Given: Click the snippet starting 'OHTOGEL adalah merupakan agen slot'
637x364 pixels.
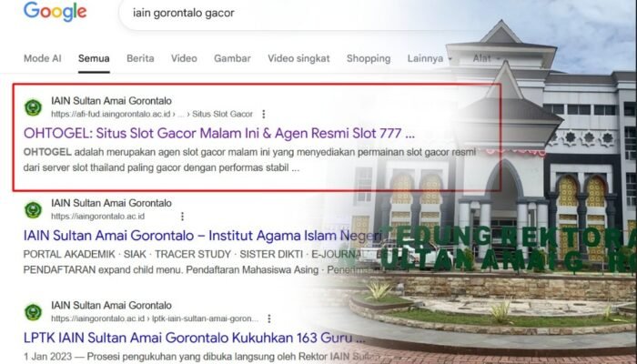Looking at the screenshot, I should [249, 159].
